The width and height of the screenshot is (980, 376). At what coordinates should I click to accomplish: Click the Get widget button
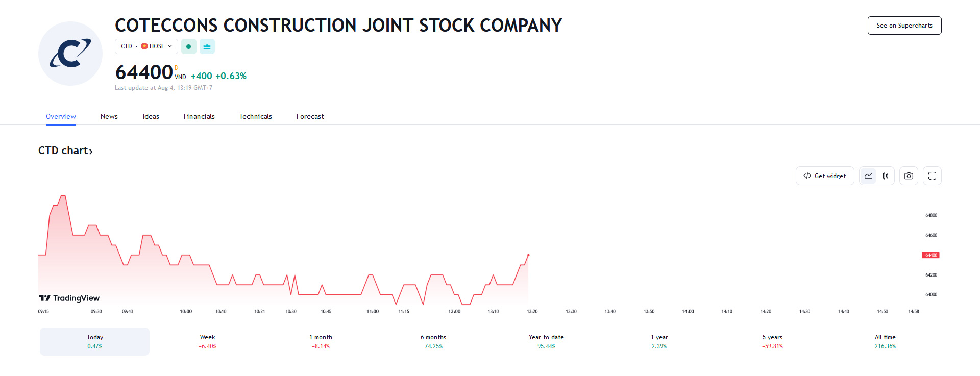[x=825, y=176]
